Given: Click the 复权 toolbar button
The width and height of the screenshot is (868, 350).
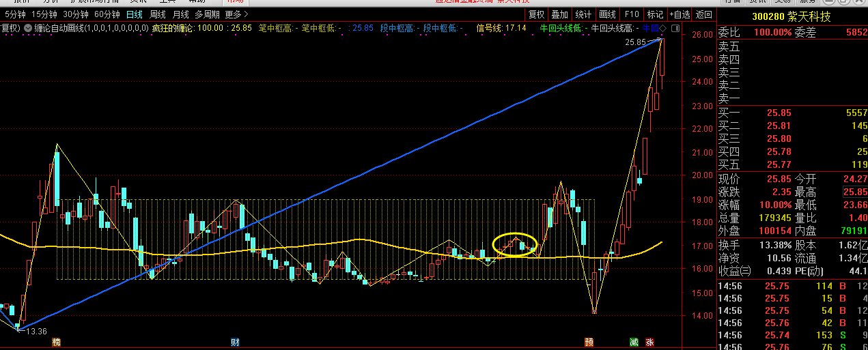Looking at the screenshot, I should 537,14.
